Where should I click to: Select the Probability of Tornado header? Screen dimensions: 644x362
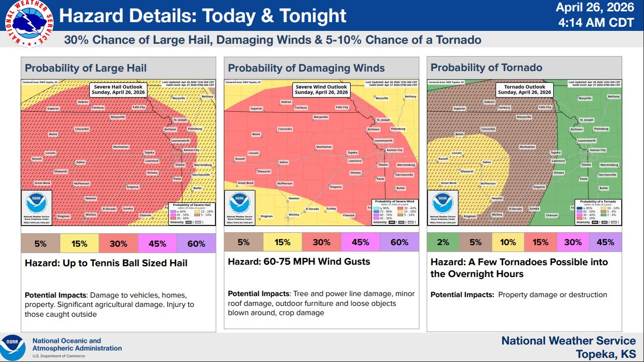486,67
